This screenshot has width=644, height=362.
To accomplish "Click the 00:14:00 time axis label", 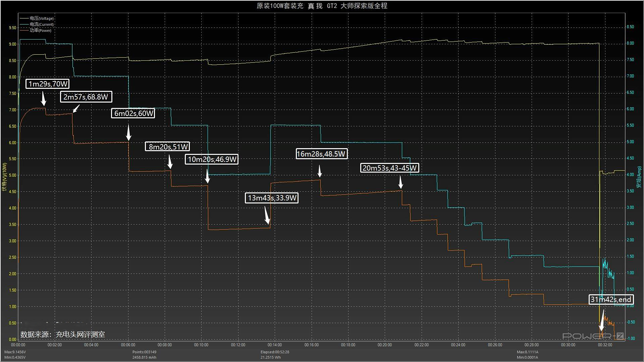I will [x=275, y=345].
